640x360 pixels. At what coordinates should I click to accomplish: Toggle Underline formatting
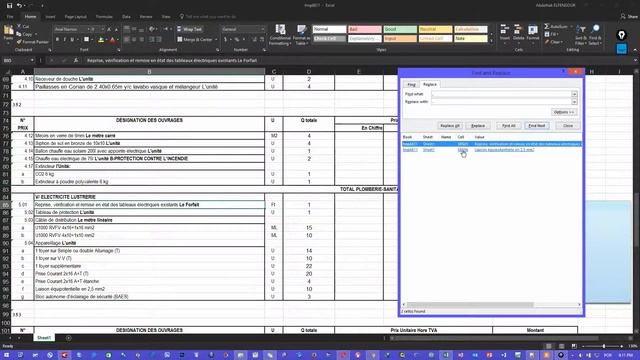(x=72, y=40)
